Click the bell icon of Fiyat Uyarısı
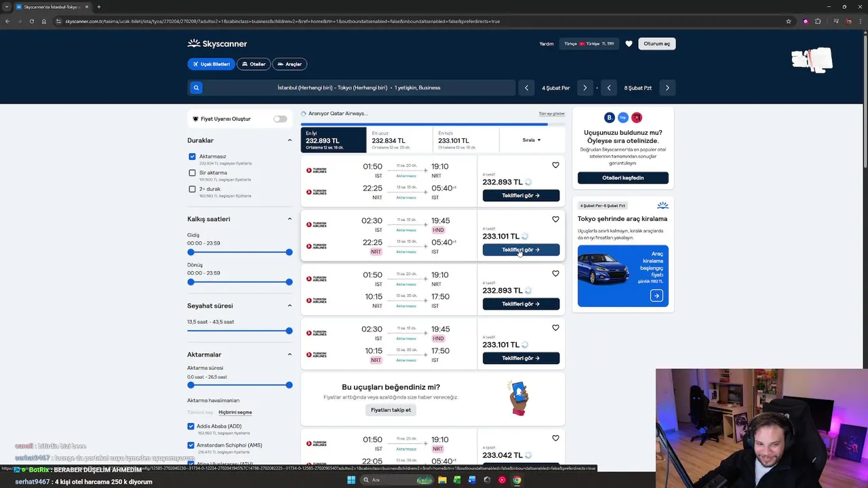868x488 pixels. pyautogui.click(x=196, y=119)
